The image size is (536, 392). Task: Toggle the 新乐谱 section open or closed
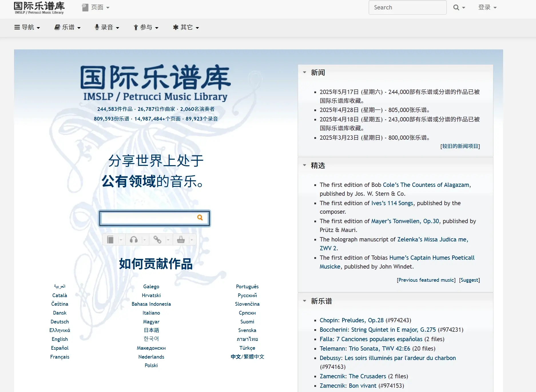point(304,301)
